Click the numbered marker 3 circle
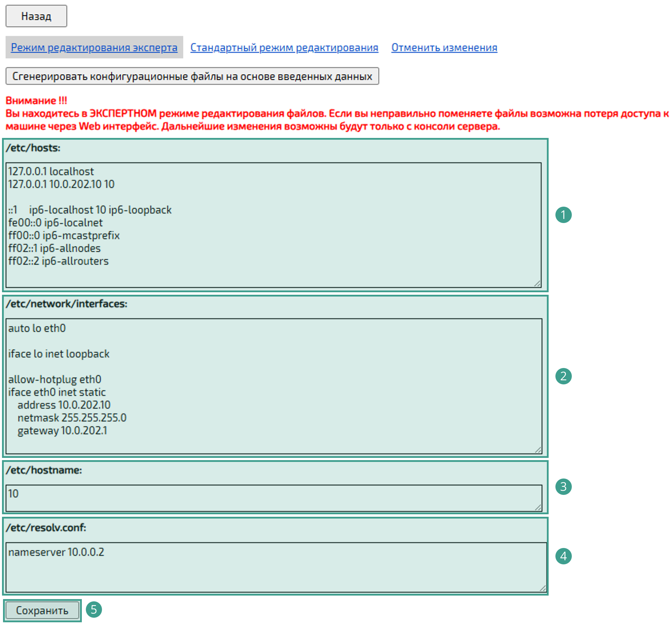The width and height of the screenshot is (672, 623). (x=563, y=487)
